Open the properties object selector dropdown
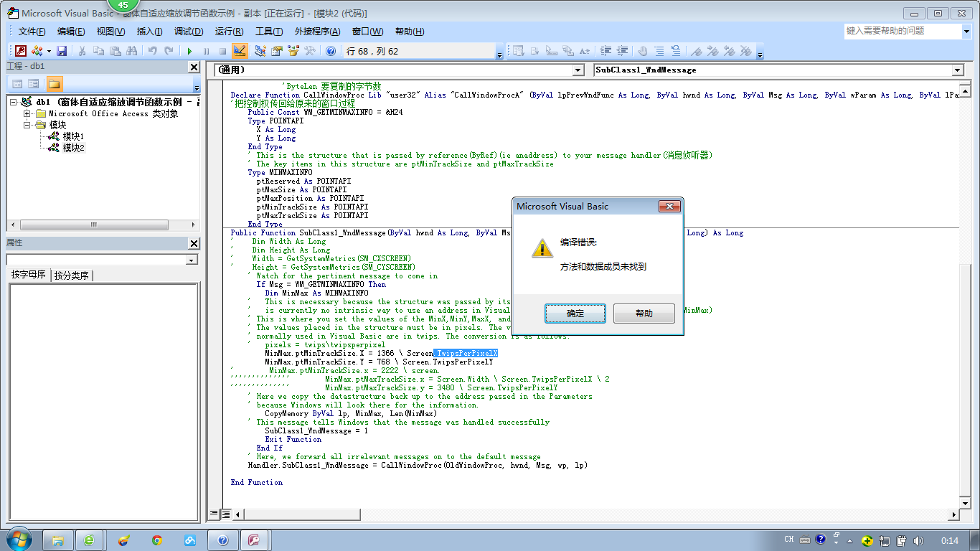The width and height of the screenshot is (980, 551). [x=191, y=260]
